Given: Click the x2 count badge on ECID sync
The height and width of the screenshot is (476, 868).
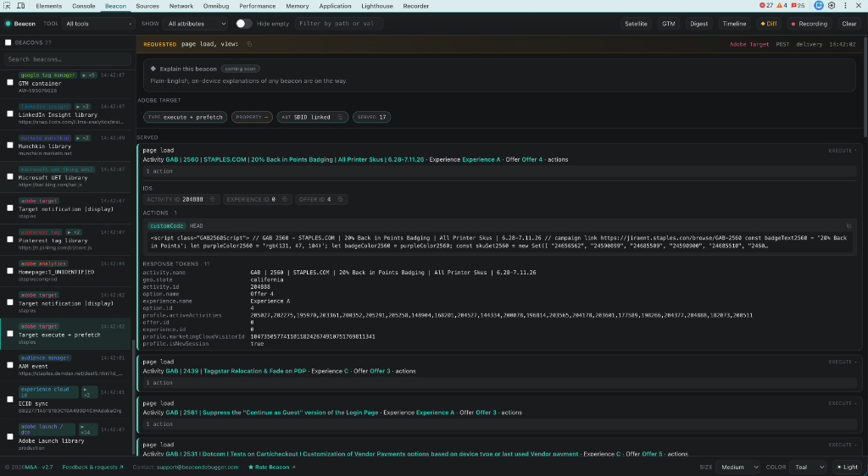Looking at the screenshot, I should click(x=88, y=392).
